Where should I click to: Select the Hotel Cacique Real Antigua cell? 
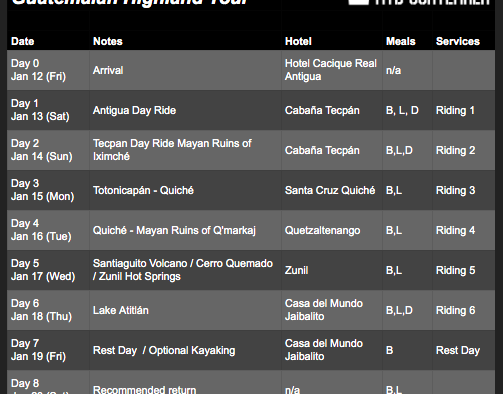pos(331,70)
